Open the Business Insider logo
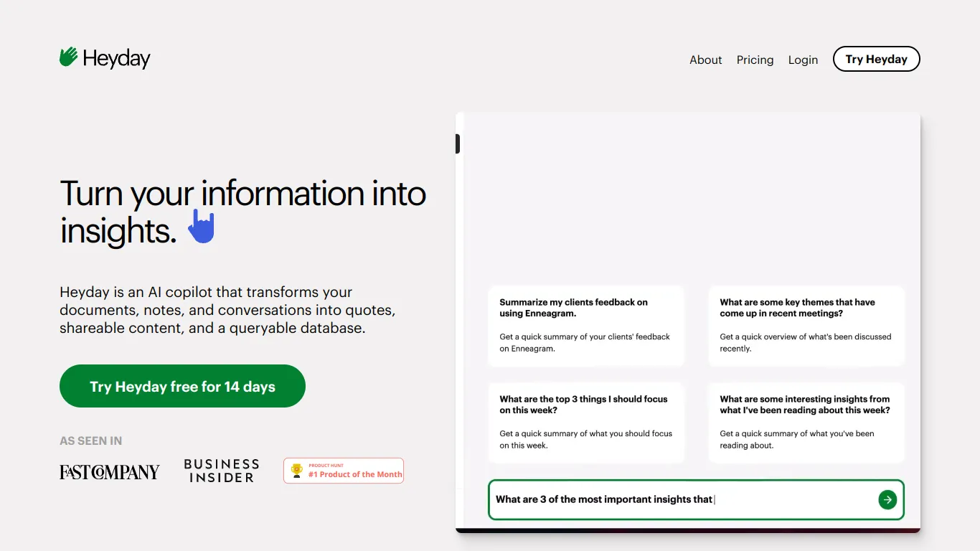 222,471
